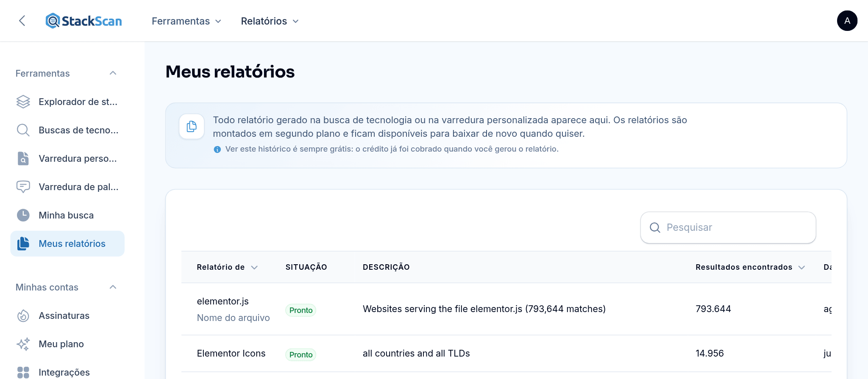Open the Elementor Icons report row

coord(506,354)
